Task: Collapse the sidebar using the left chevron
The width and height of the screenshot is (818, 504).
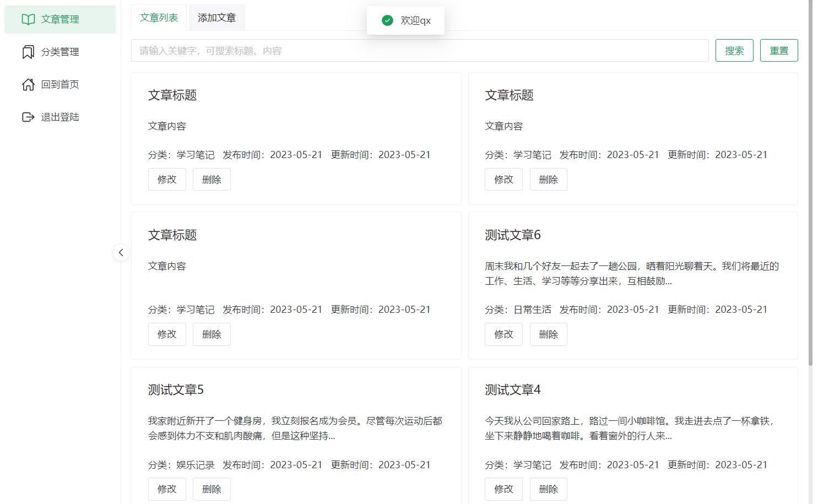Action: [x=121, y=252]
